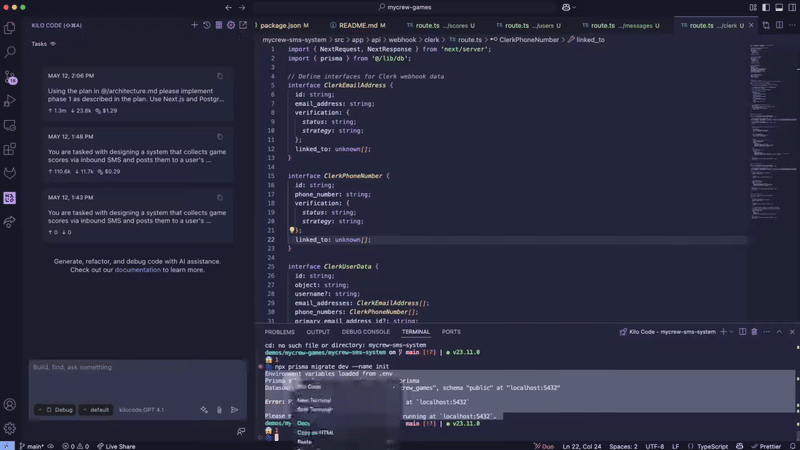
Task: Switch to the PROBLEMS panel tab
Action: [280, 332]
